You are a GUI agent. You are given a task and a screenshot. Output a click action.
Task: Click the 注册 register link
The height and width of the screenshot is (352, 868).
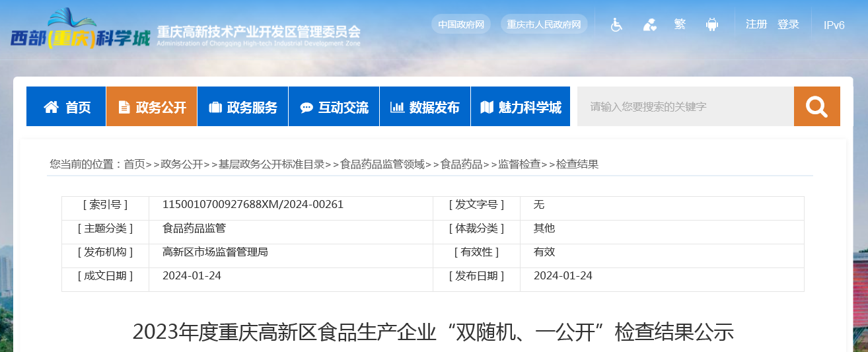click(x=756, y=24)
